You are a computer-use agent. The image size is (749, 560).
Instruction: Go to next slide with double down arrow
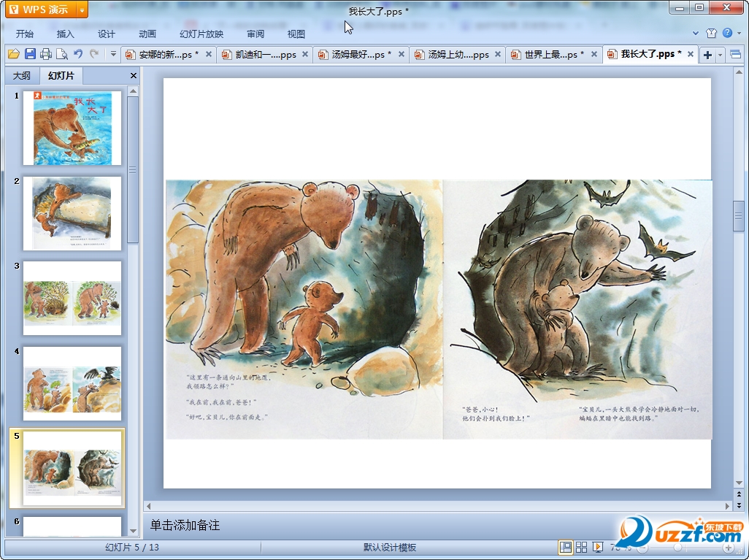click(x=739, y=505)
